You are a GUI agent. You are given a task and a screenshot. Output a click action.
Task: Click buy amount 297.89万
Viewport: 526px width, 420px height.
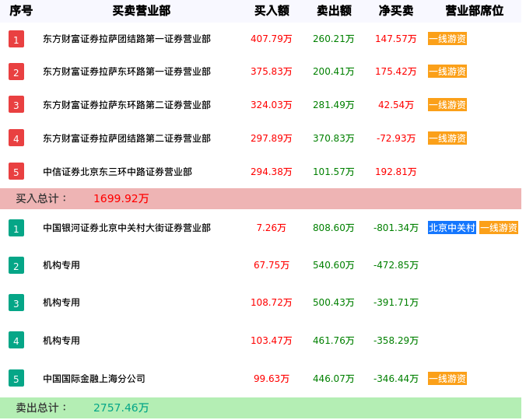[272, 138]
